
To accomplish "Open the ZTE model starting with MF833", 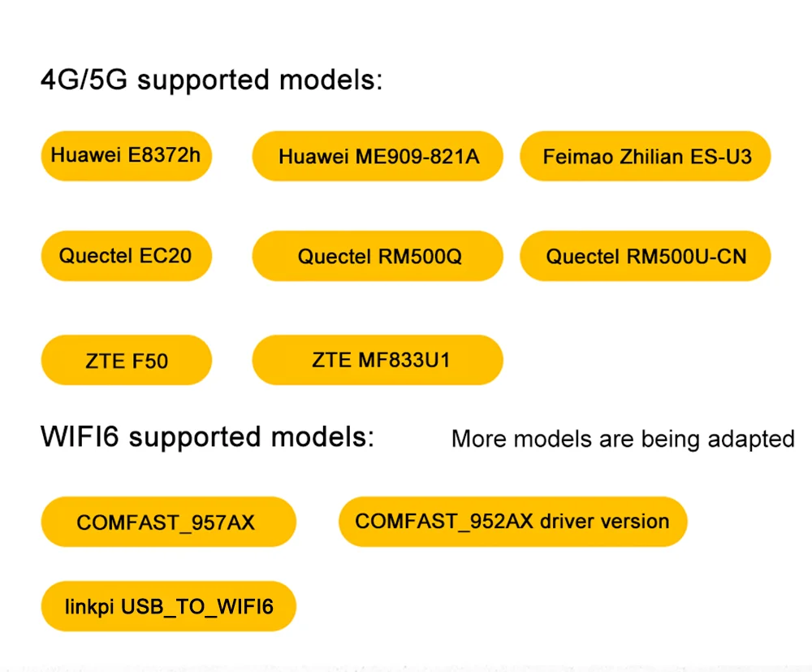I will coord(378,359).
